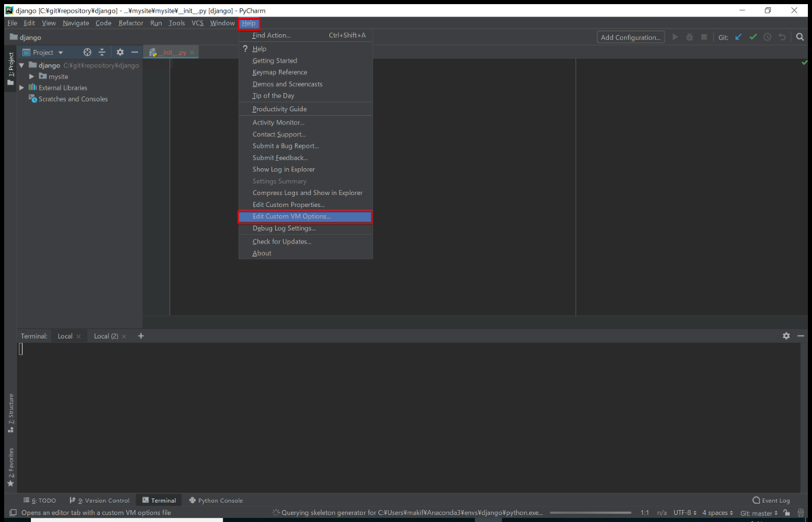The image size is (812, 522).
Task: Choose Edit Custom VM Options menu item
Action: (x=305, y=217)
